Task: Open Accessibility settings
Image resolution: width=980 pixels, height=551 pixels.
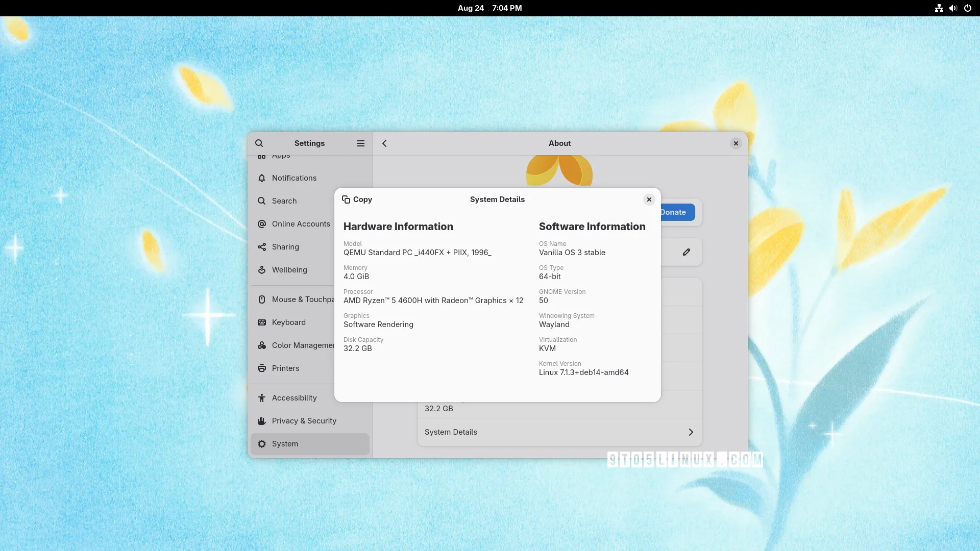Action: (x=310, y=398)
